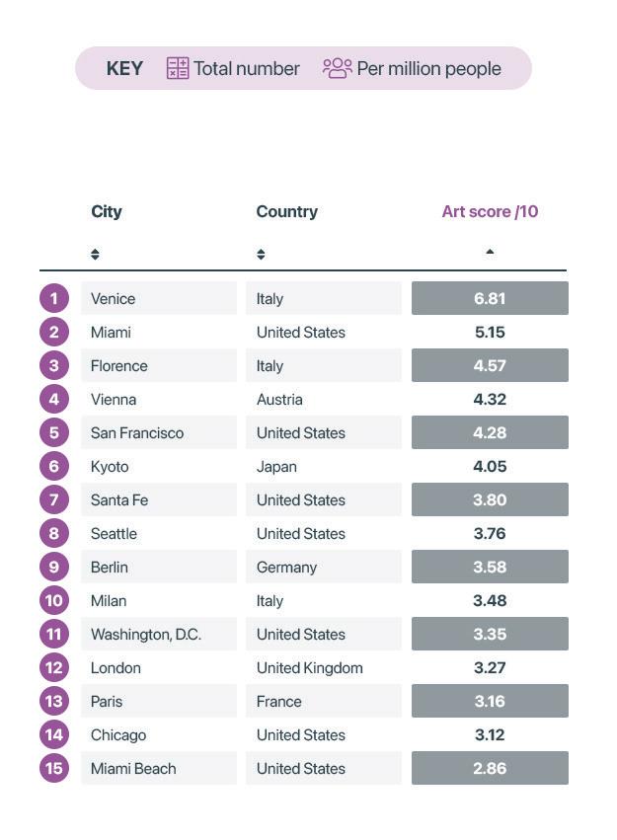
Task: Click rank badge number 12
Action: pos(54,667)
